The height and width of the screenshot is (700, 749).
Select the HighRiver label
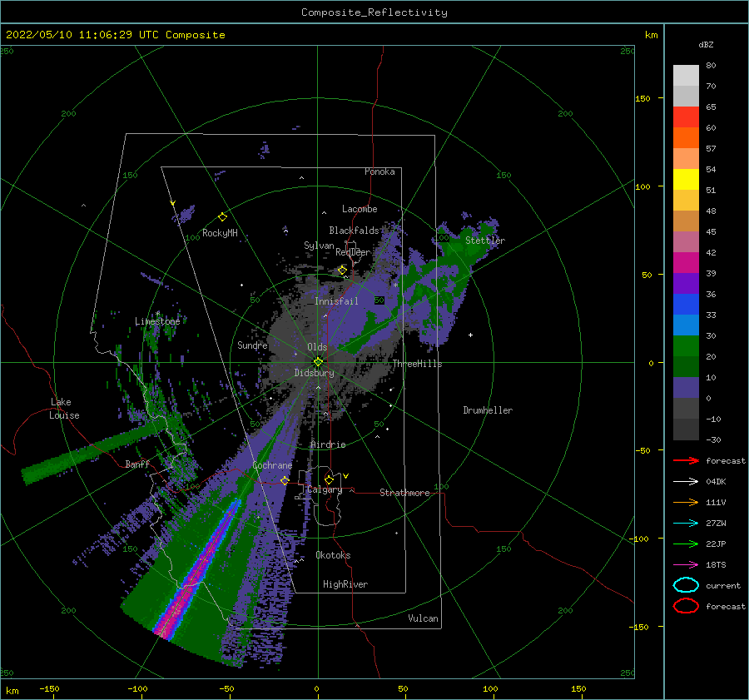point(345,585)
